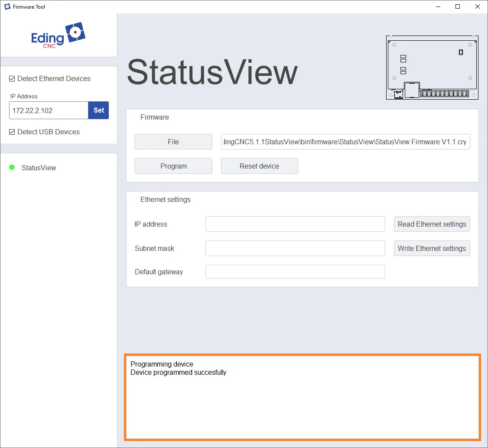The height and width of the screenshot is (448, 488).
Task: Click the File button to choose firmware
Action: point(173,142)
